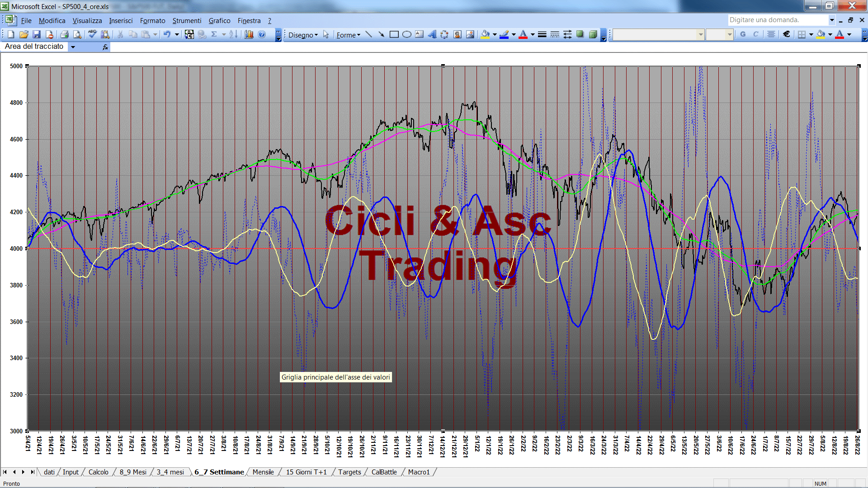Click the Euro conversion icon
The height and width of the screenshot is (488, 868).
pos(189,34)
